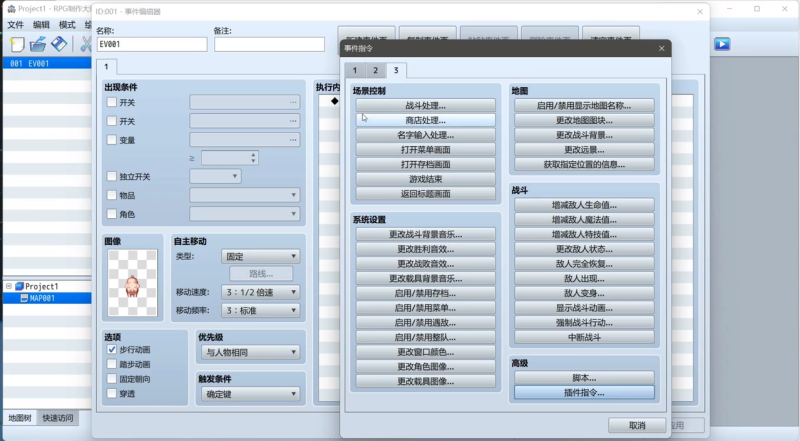The width and height of the screenshot is (800, 441).
Task: Click the event character image thumbnail
Action: point(133,283)
